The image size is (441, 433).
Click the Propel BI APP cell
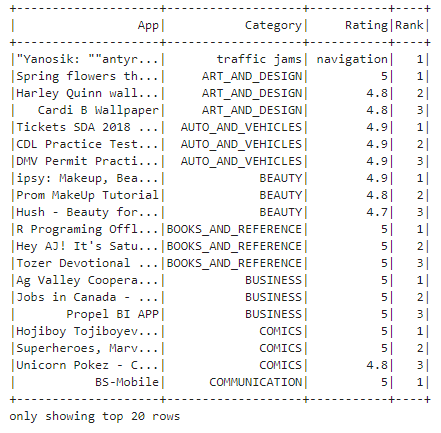(x=113, y=314)
